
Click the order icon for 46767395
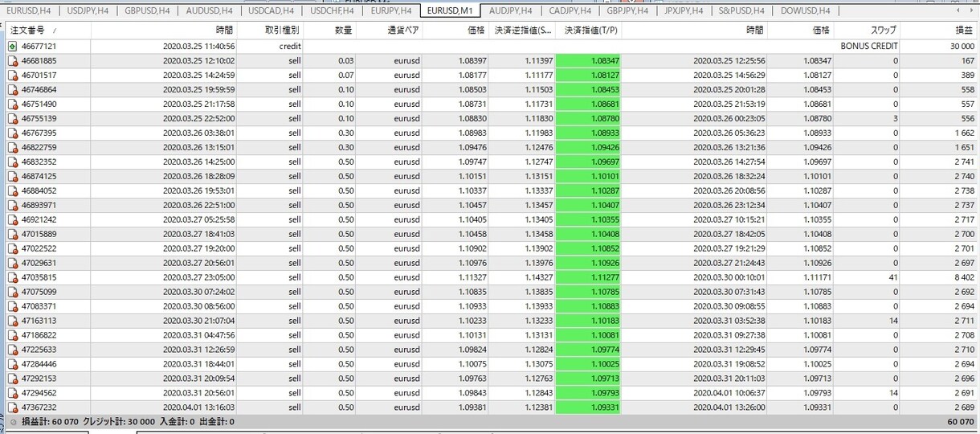pyautogui.click(x=12, y=133)
